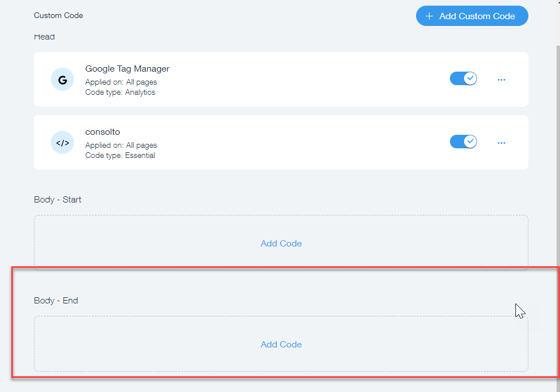Toggle the Google Tag Manager switch off and verify
Viewport: 560px width, 392px height.
pyautogui.click(x=463, y=78)
